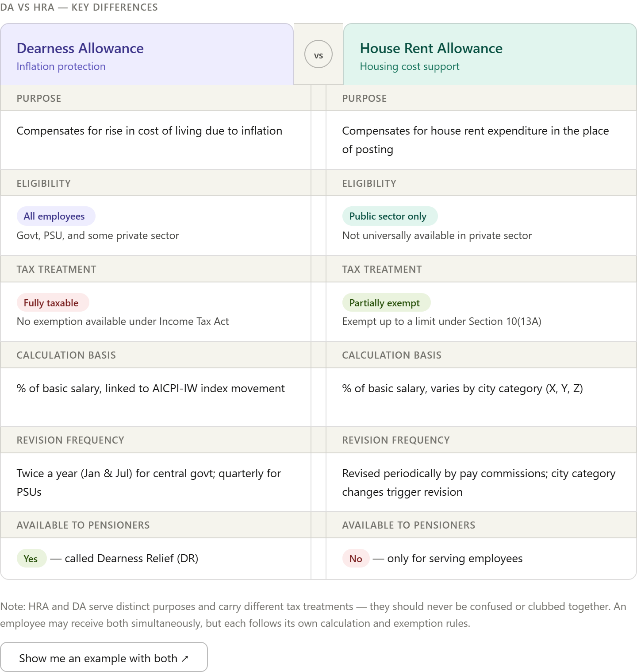Click 'Exempt up to a limit under Section 10(13A)' text
Image resolution: width=637 pixels, height=672 pixels.
point(441,321)
